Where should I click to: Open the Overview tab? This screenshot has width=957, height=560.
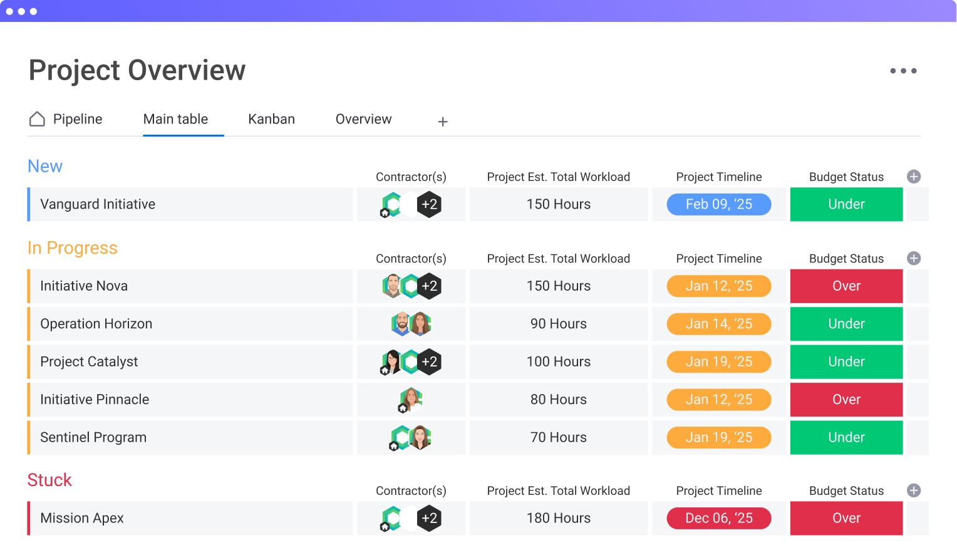tap(363, 119)
